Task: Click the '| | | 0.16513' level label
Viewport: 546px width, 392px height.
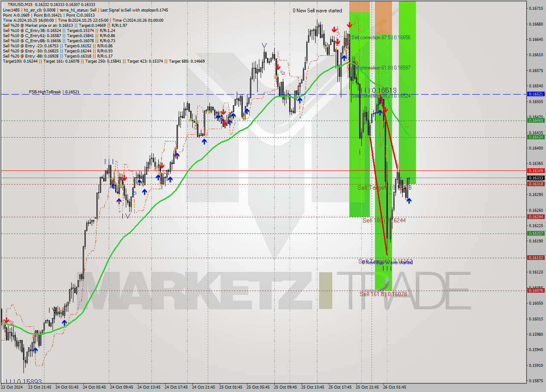Action: pyautogui.click(x=379, y=90)
